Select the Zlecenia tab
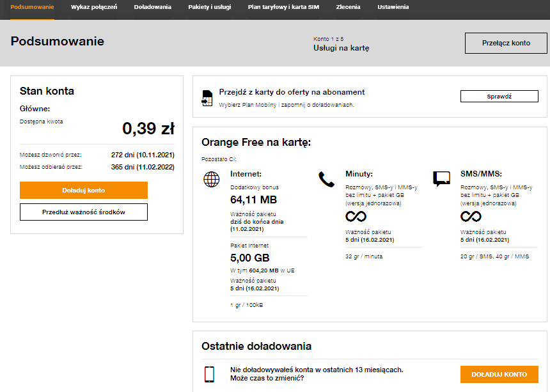 (x=348, y=7)
